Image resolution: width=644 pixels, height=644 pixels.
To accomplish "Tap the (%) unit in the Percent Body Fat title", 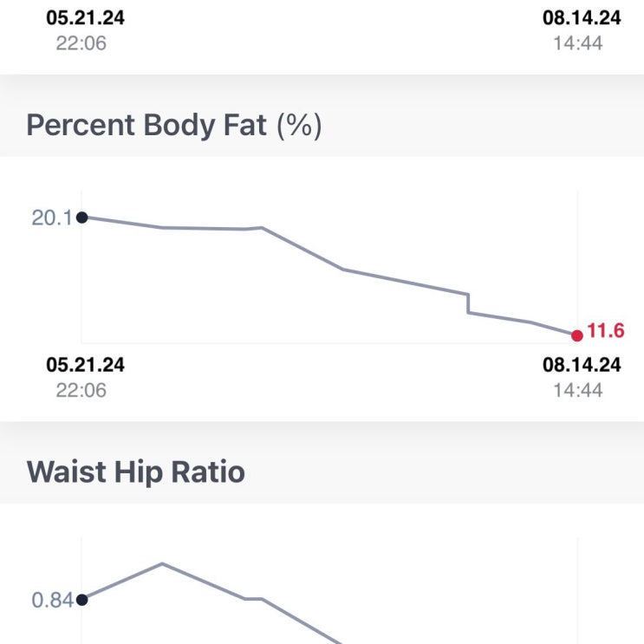I will point(299,126).
